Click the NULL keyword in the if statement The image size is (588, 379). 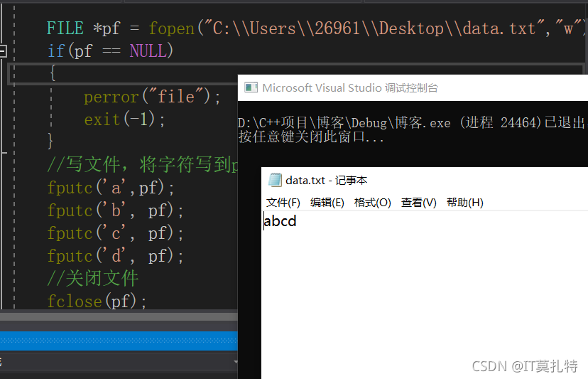pyautogui.click(x=148, y=50)
